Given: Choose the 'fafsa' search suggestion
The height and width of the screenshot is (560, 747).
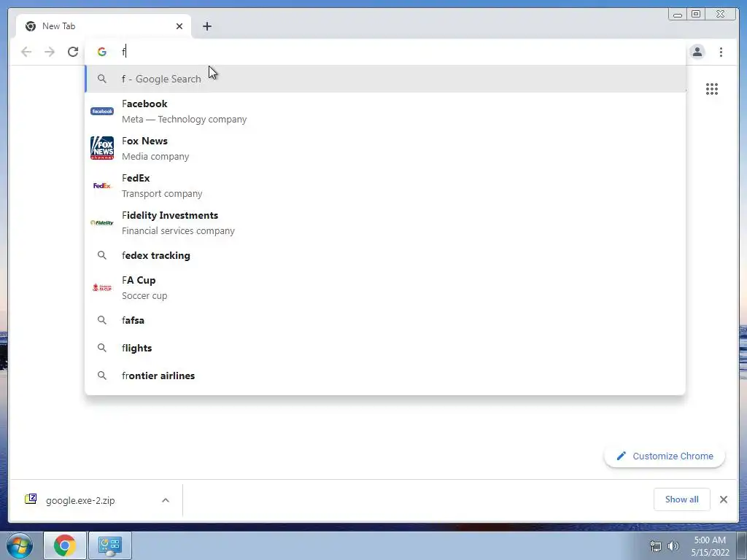Looking at the screenshot, I should 385,321.
